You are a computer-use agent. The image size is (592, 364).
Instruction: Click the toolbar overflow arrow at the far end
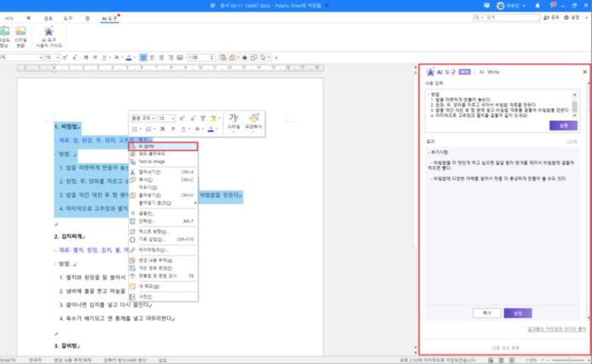pyautogui.click(x=276, y=58)
